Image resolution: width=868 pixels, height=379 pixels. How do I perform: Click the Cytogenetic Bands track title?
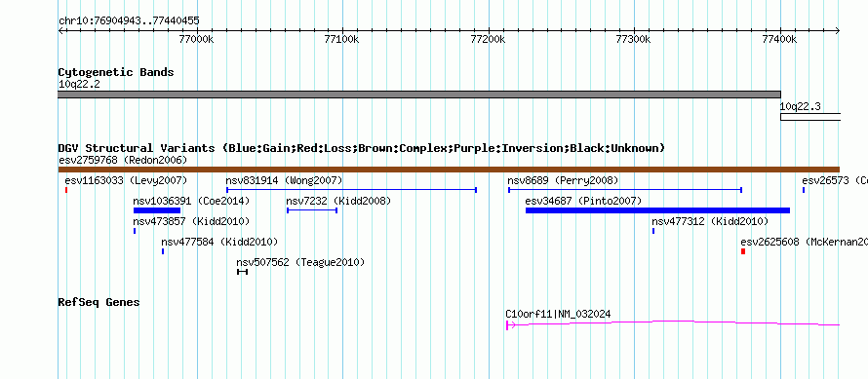[x=116, y=72]
